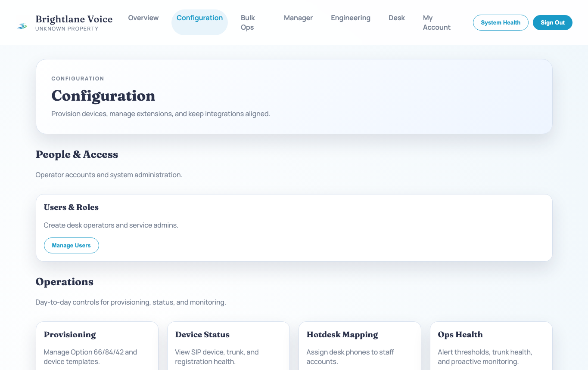Click the People & Access heading
This screenshot has width=588, height=370.
77,154
